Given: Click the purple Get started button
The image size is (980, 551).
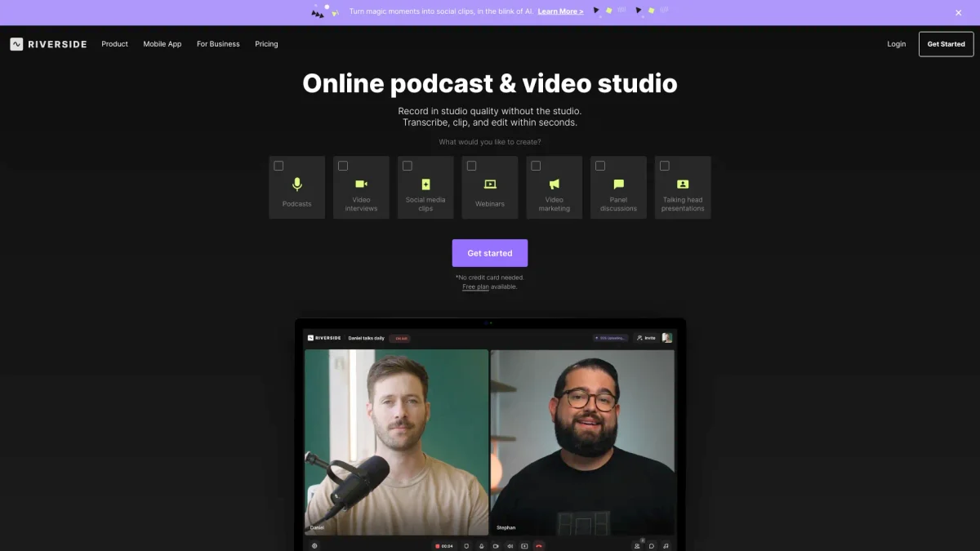Looking at the screenshot, I should click(490, 253).
